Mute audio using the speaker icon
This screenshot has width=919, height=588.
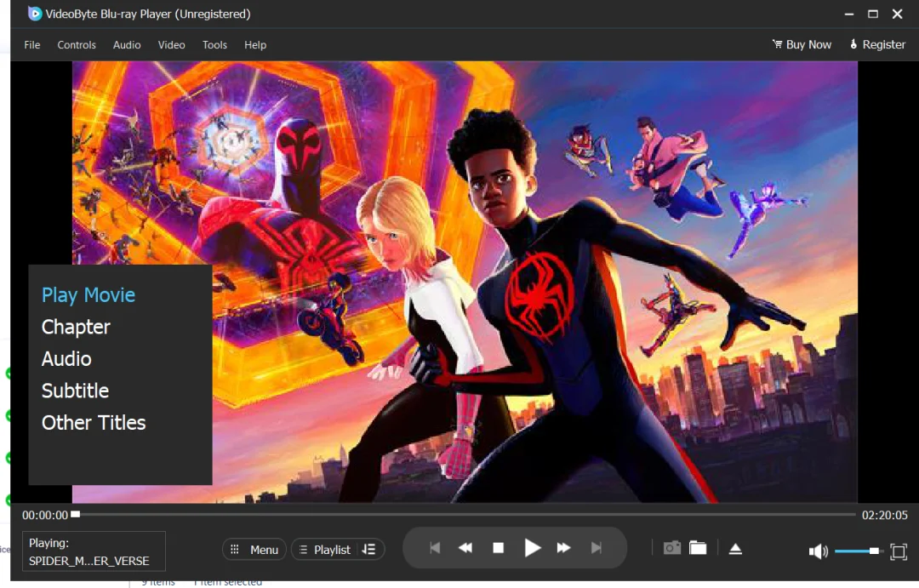pos(818,551)
